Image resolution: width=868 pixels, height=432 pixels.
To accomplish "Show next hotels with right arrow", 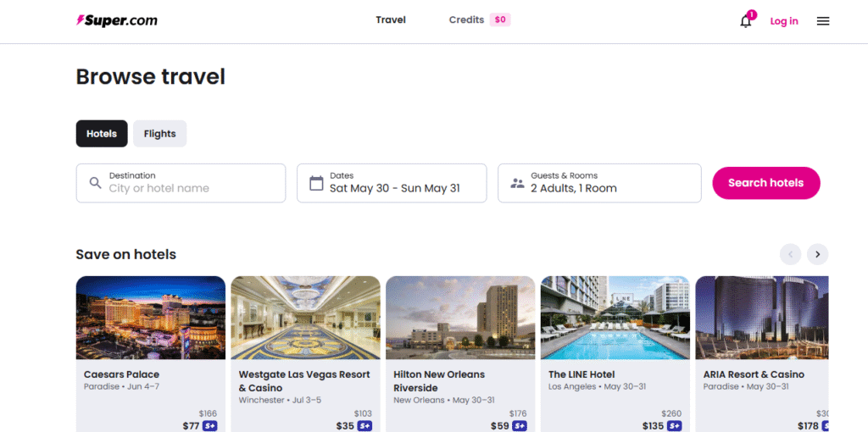I will [817, 254].
